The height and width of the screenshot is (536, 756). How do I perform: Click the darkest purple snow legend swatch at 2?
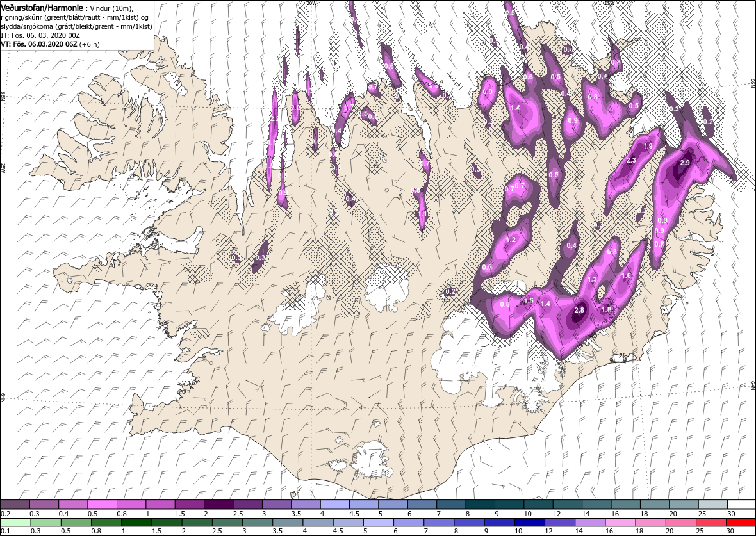click(x=218, y=504)
